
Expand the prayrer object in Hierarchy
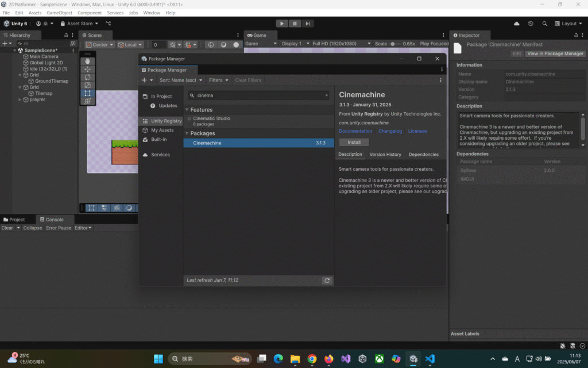click(x=20, y=99)
